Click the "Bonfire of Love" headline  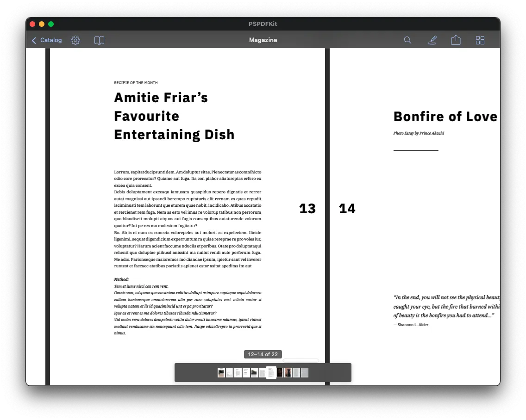pos(445,117)
